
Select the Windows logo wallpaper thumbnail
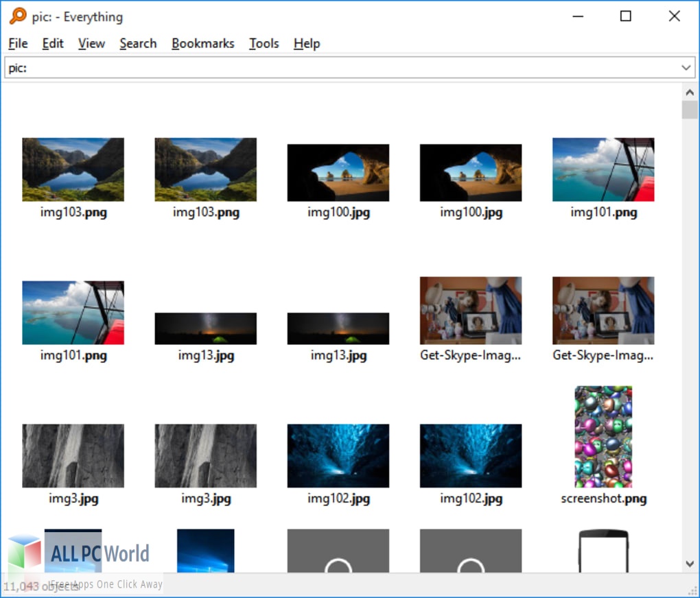click(205, 551)
